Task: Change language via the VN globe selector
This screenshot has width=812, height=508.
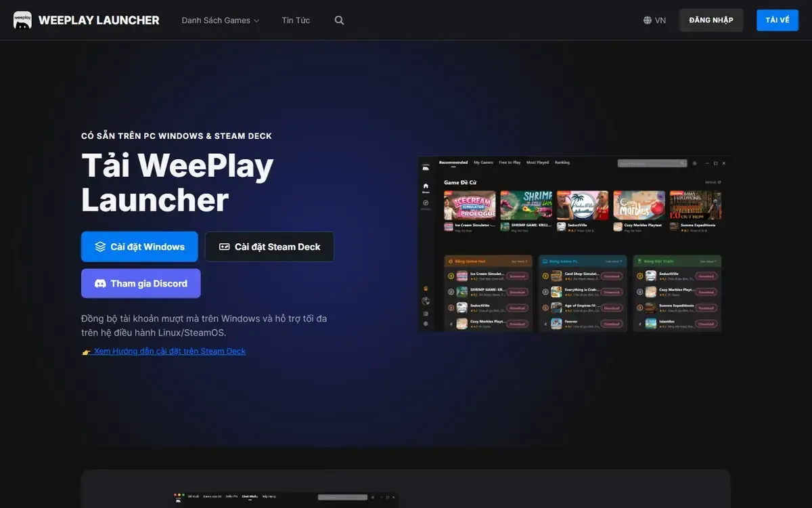Action: pos(654,20)
